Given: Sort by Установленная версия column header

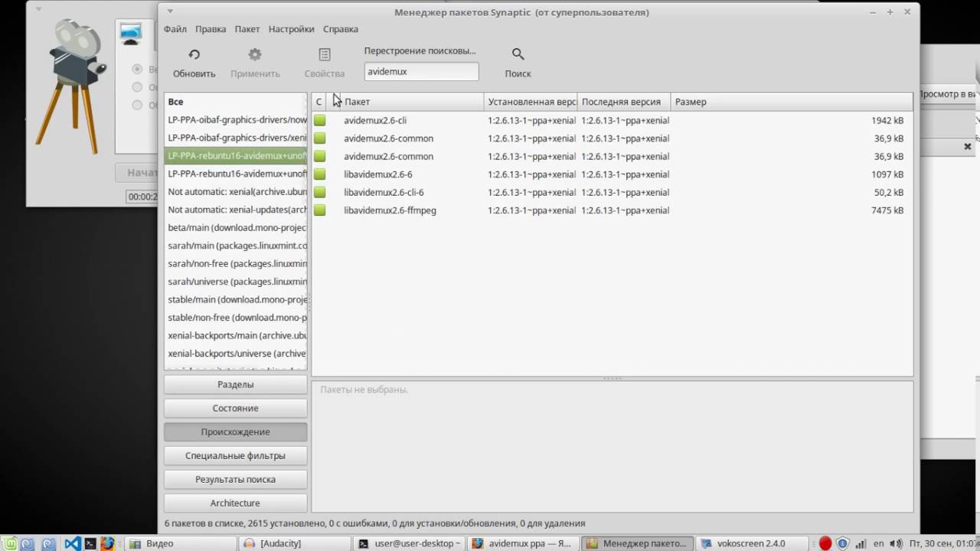Looking at the screenshot, I should click(x=531, y=102).
